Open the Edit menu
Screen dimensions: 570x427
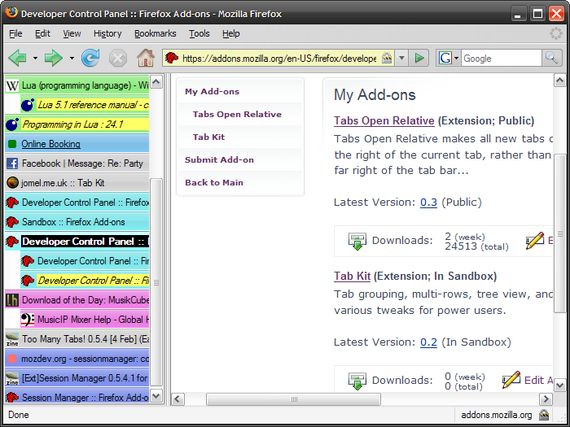click(43, 34)
